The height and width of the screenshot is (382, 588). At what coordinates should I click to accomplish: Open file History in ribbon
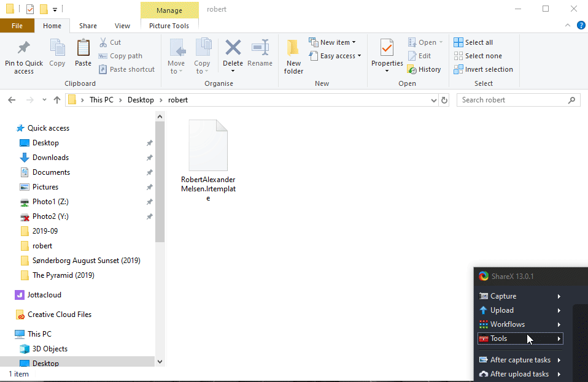(x=425, y=69)
